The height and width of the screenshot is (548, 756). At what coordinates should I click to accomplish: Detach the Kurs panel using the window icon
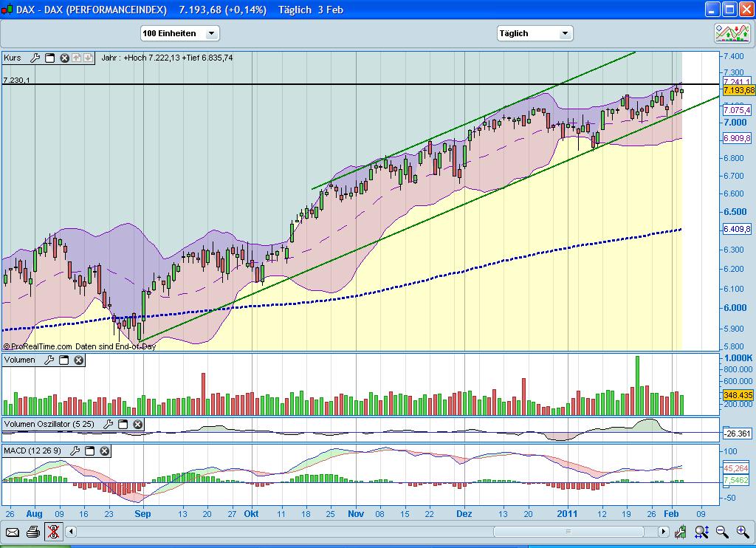click(50, 58)
